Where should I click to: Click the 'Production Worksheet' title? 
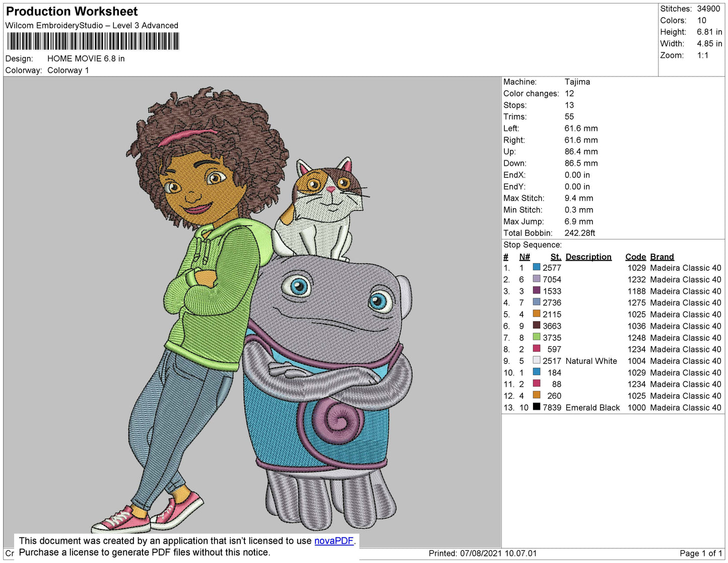click(x=72, y=12)
